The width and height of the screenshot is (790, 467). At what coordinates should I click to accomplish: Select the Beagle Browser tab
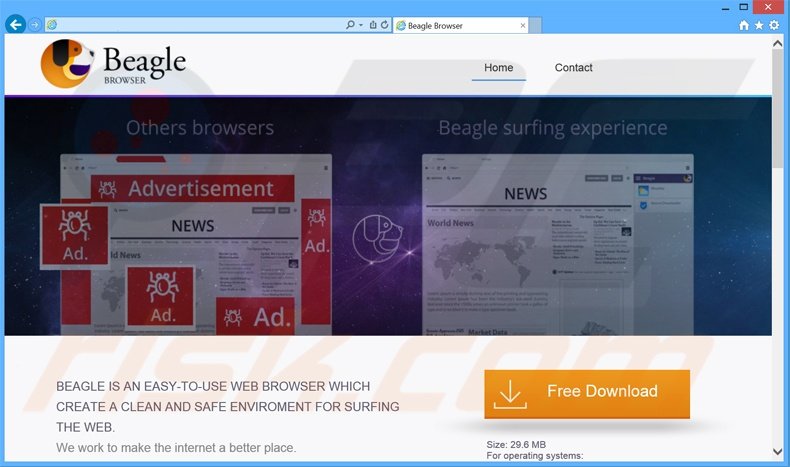click(x=460, y=25)
